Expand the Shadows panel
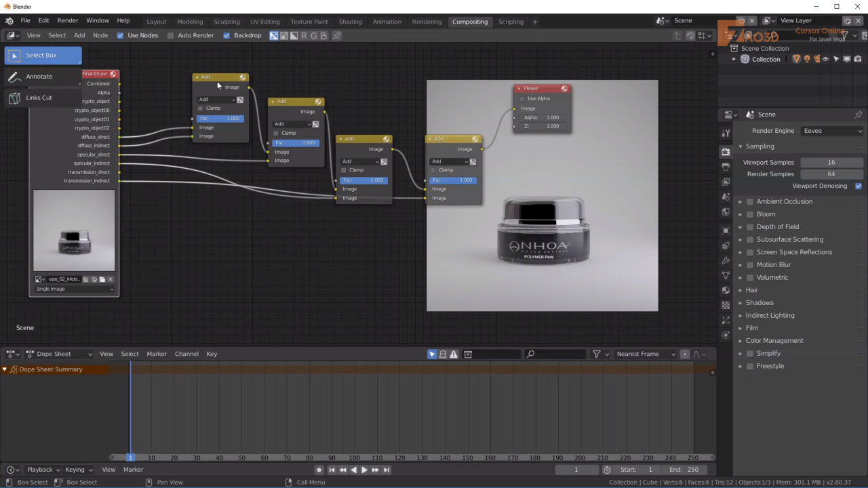 (x=741, y=302)
